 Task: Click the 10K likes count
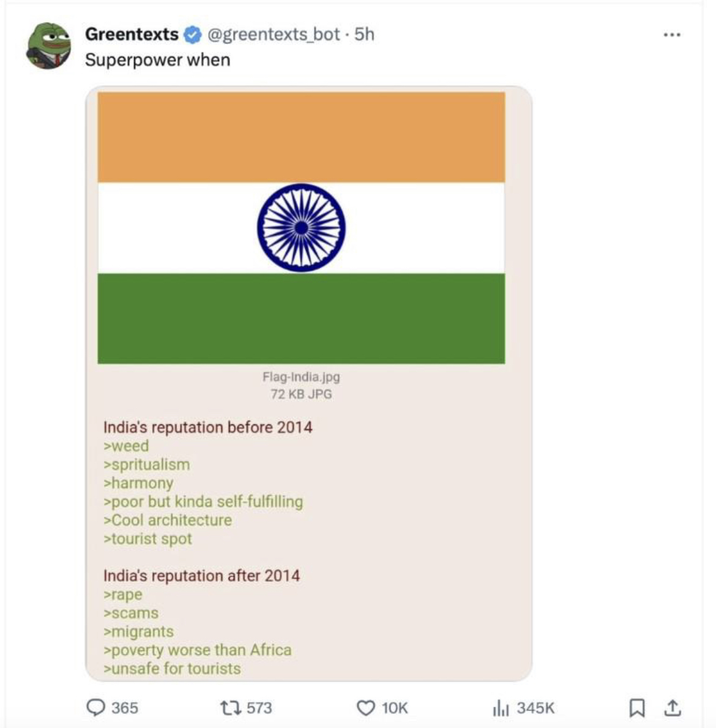click(x=395, y=708)
